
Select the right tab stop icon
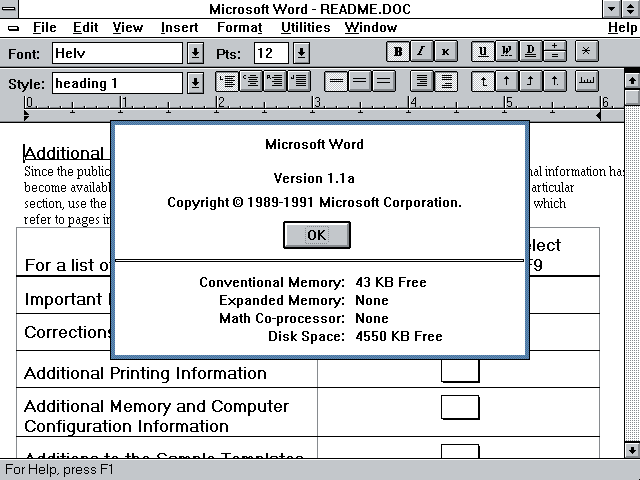530,81
